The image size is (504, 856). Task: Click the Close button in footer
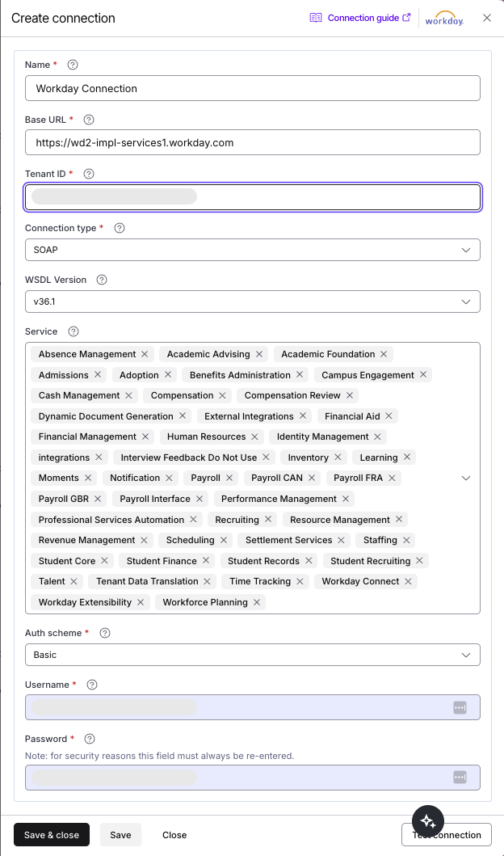[174, 835]
